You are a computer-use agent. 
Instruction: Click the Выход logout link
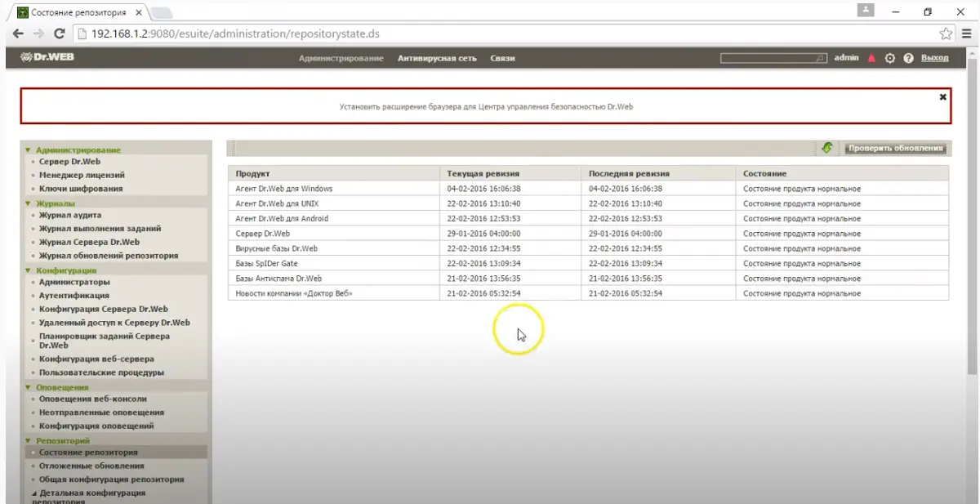click(934, 58)
